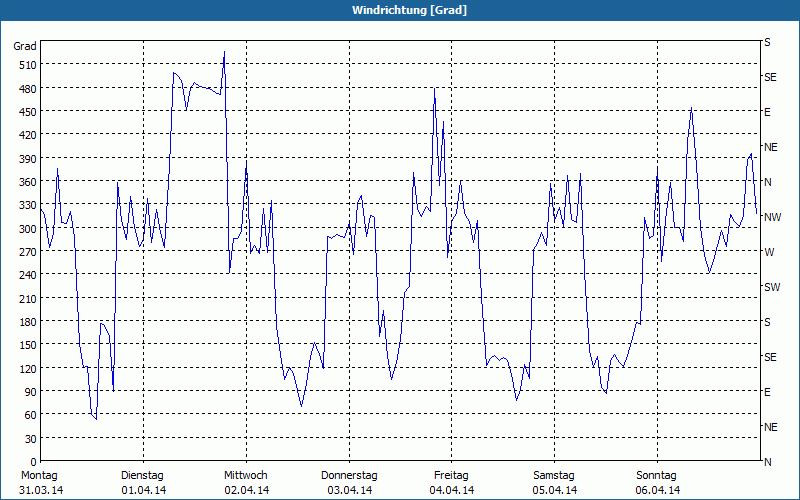Click the topmost 'S' compass label

(767, 42)
